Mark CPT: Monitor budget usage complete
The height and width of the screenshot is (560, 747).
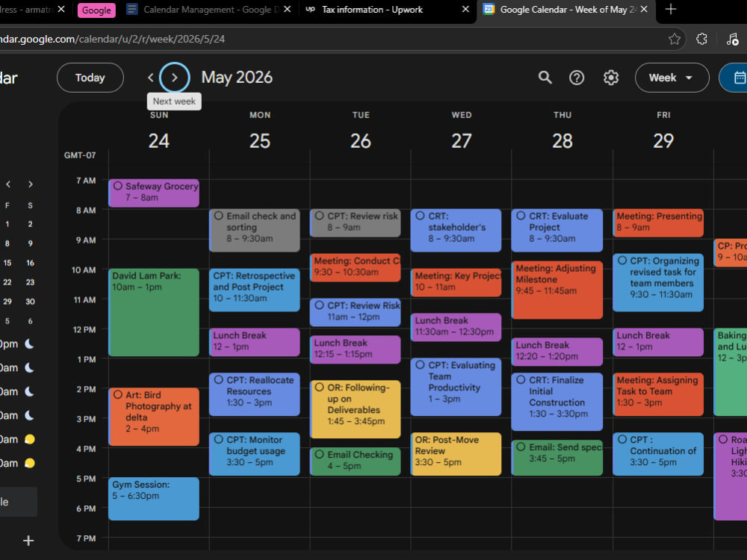click(x=219, y=439)
